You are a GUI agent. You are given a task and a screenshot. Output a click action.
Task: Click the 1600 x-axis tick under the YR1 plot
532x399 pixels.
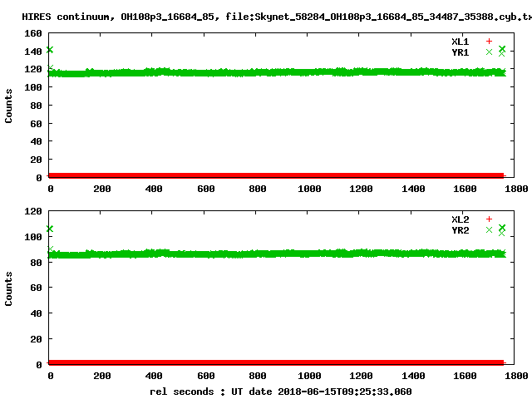pos(465,189)
